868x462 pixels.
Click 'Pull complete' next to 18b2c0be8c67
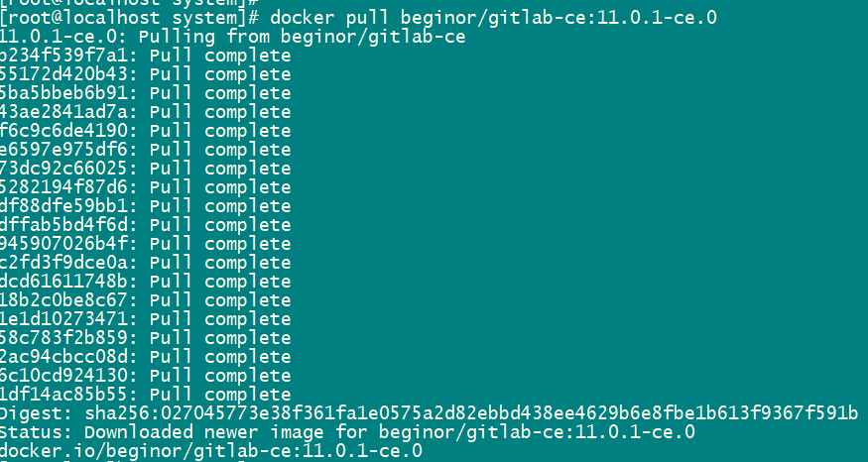click(x=220, y=301)
